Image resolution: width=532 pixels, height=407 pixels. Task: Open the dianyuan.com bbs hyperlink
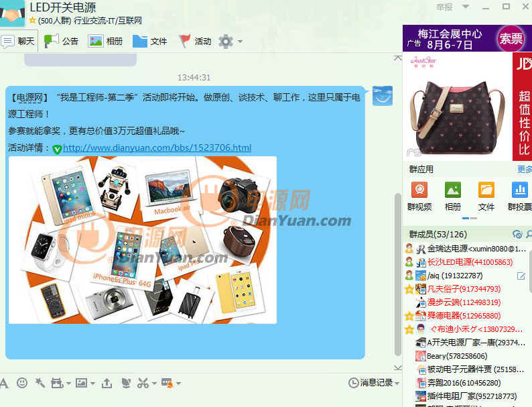click(157, 148)
